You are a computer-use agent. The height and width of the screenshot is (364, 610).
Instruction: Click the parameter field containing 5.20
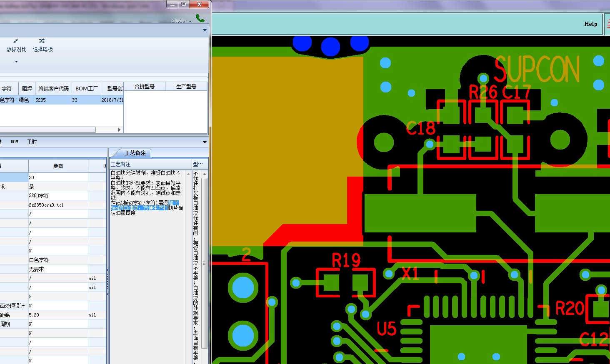pyautogui.click(x=58, y=315)
